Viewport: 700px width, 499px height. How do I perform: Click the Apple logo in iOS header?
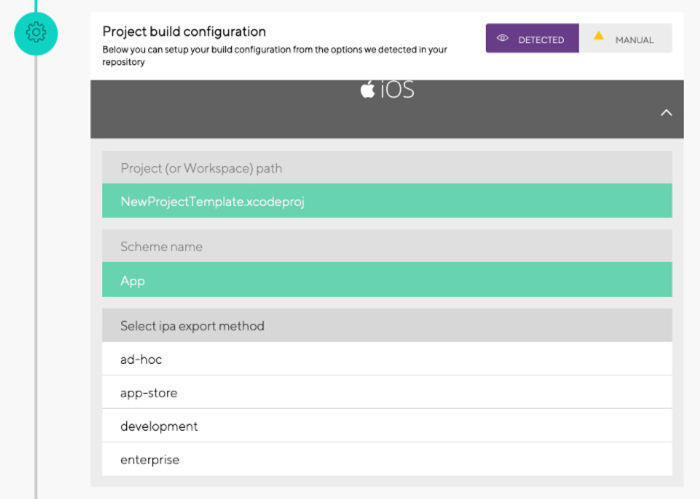click(x=367, y=89)
